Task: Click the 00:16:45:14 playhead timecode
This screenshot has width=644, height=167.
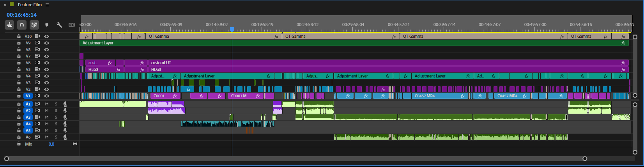Action: click(x=21, y=15)
